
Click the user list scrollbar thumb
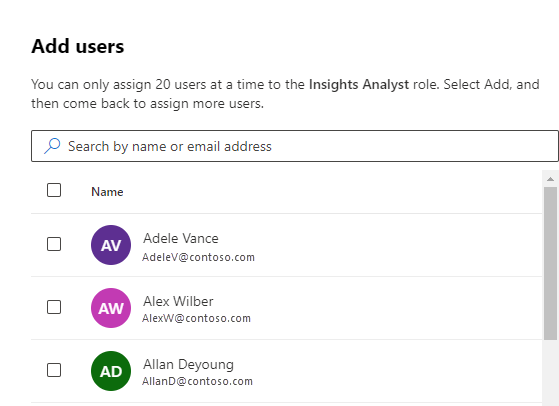tap(550, 263)
